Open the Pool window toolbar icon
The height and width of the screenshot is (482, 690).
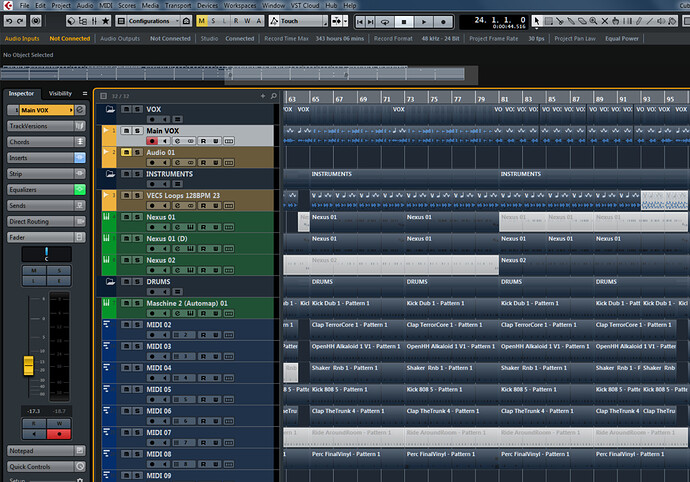tap(83, 21)
